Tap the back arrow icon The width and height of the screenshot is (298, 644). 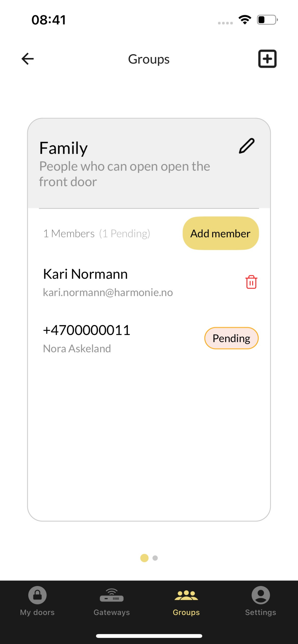[x=28, y=59]
